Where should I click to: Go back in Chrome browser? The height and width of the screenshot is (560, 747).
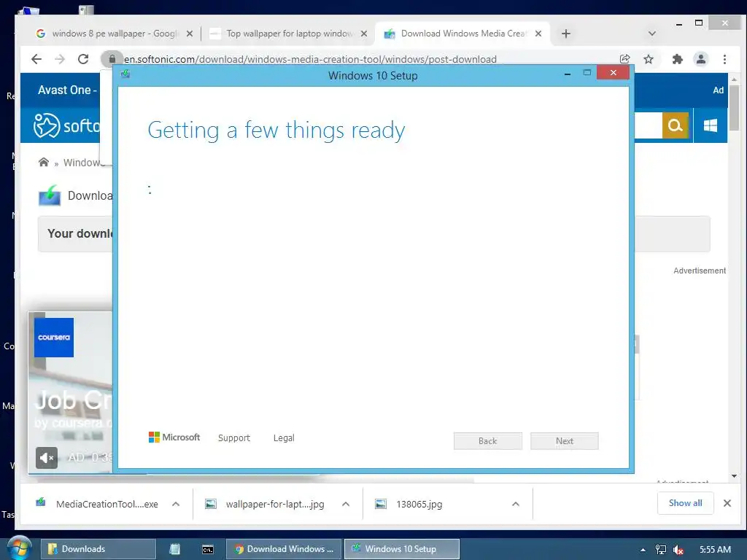pos(36,59)
